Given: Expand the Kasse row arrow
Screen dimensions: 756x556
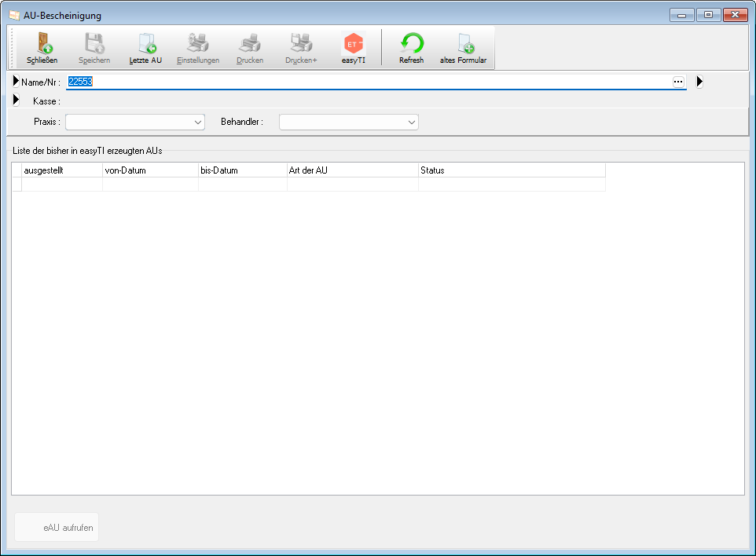Looking at the screenshot, I should 16,101.
